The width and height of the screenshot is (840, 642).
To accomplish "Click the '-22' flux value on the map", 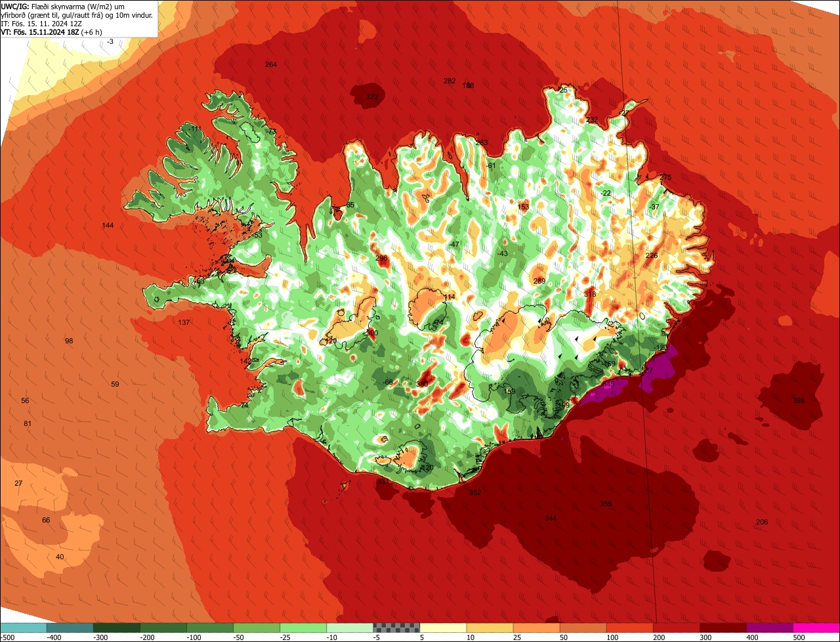I will [x=606, y=193].
